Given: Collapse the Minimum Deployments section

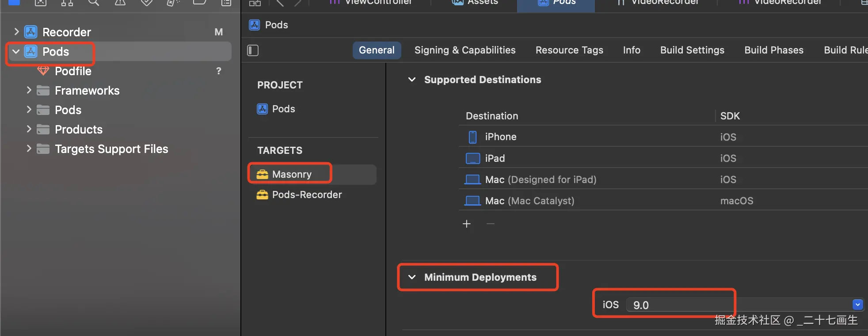Looking at the screenshot, I should pyautogui.click(x=412, y=277).
